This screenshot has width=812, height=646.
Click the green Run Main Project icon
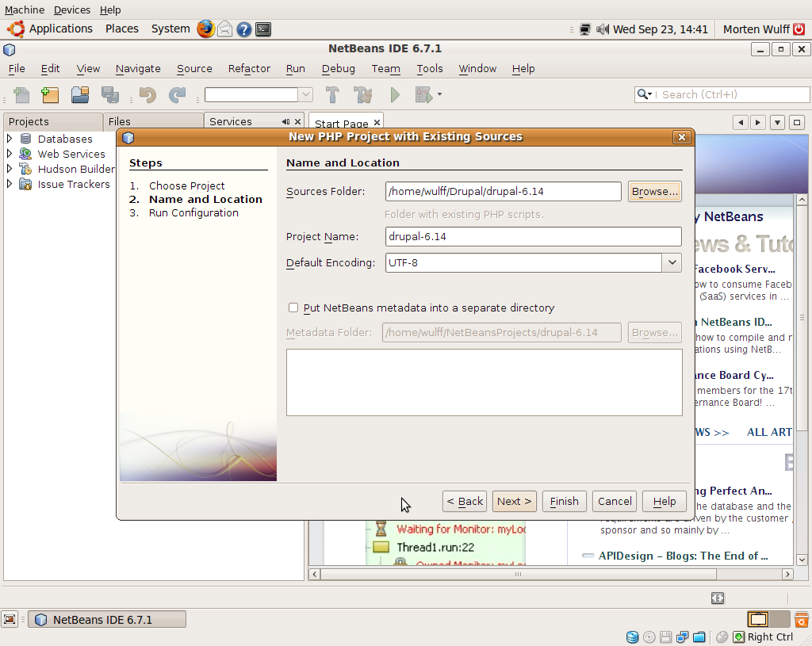pyautogui.click(x=395, y=95)
